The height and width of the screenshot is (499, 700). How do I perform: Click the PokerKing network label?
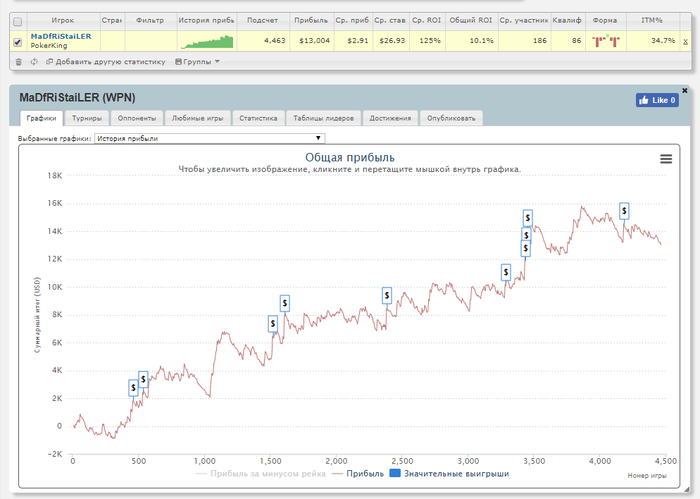pos(49,46)
